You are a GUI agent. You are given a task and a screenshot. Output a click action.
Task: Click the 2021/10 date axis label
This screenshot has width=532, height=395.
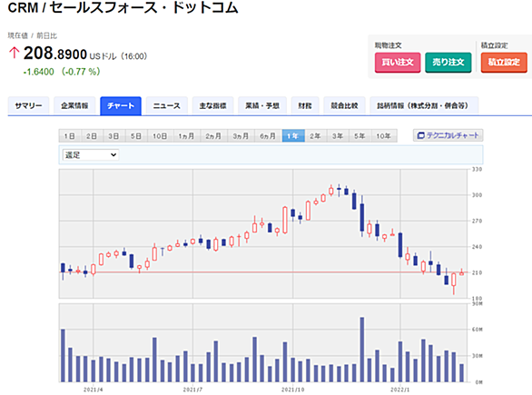293,390
